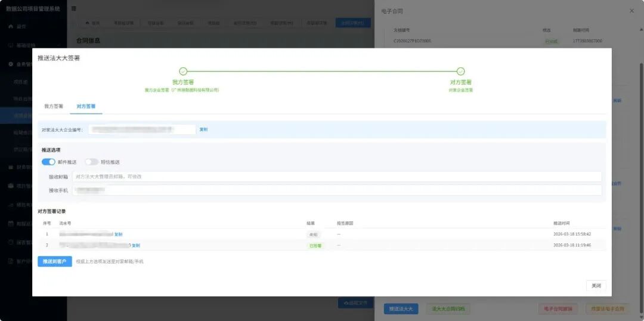The image size is (644, 321).
Task: Click the 推送到客户 button
Action: 55,261
